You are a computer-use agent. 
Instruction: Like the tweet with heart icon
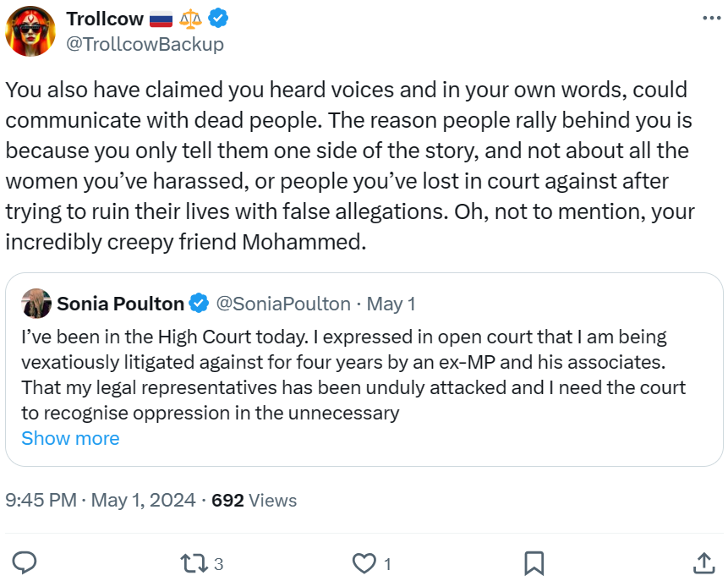click(x=364, y=563)
